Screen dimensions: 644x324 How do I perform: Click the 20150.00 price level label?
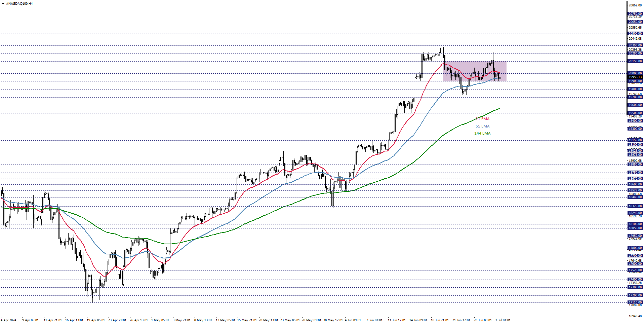tap(635, 61)
